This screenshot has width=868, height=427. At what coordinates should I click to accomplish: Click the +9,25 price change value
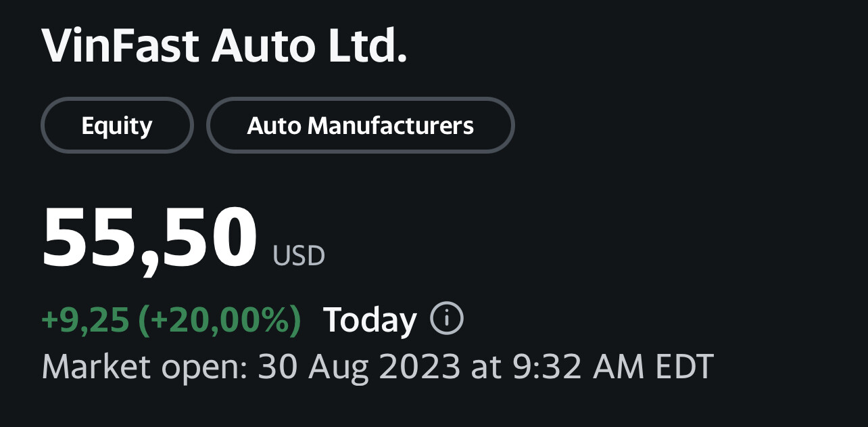point(85,320)
